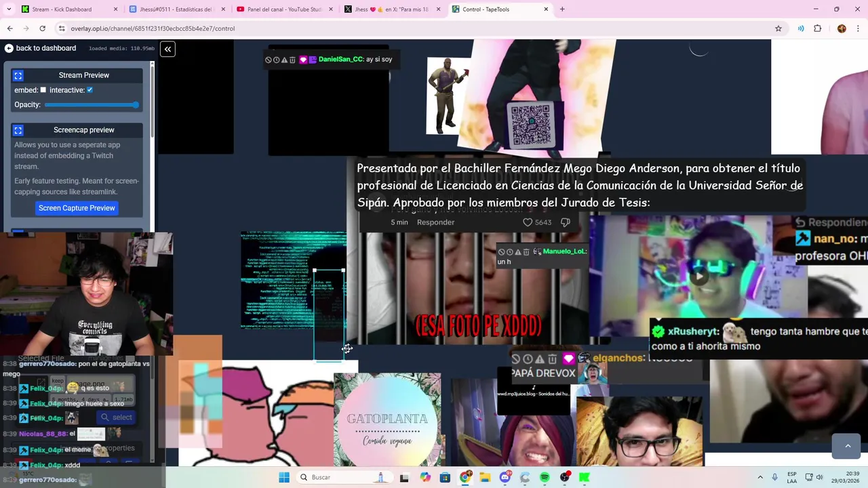Open File Explorer from the taskbar
Image resolution: width=868 pixels, height=488 pixels.
click(485, 477)
